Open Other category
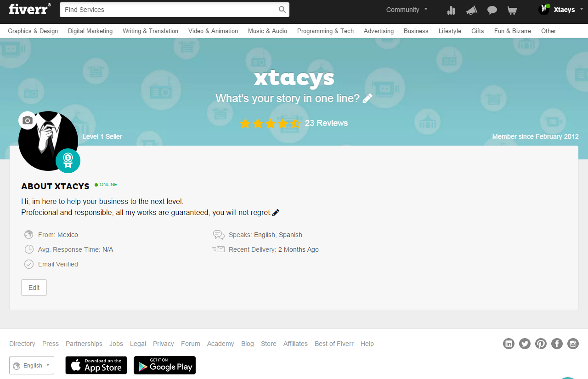 click(548, 31)
